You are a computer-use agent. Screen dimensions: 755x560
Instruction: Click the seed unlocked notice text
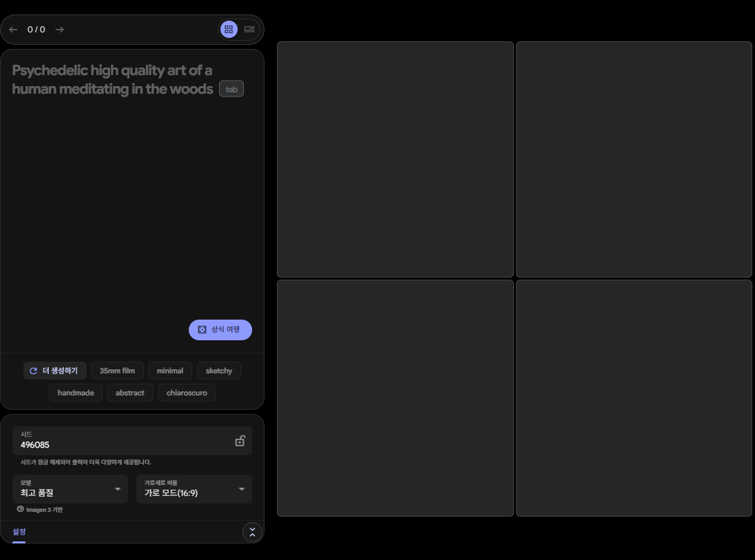click(x=85, y=462)
